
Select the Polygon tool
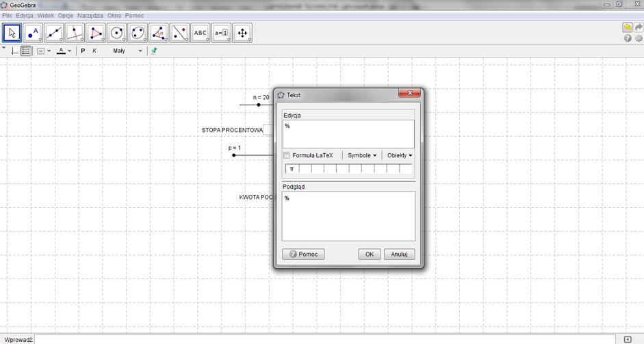[96, 33]
